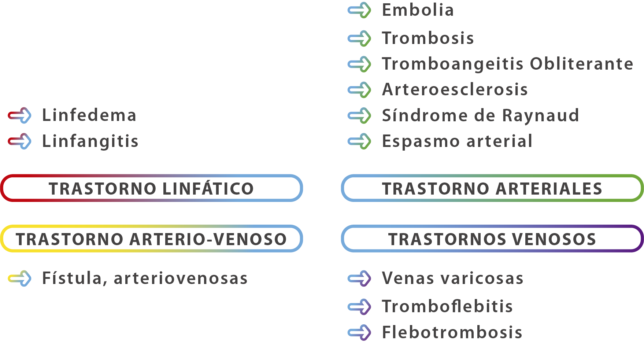Click the arrow icon beside Tromboflebitis
The image size is (644, 343).
(x=359, y=307)
